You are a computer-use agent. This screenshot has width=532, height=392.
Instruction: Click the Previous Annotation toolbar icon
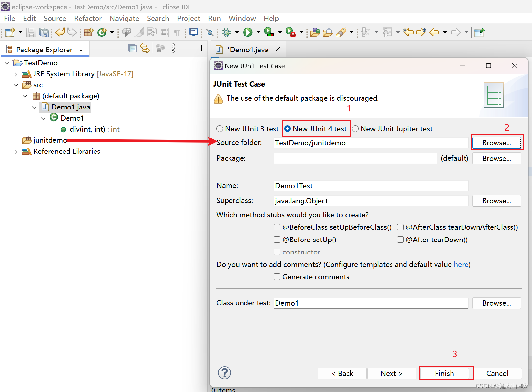pos(387,32)
